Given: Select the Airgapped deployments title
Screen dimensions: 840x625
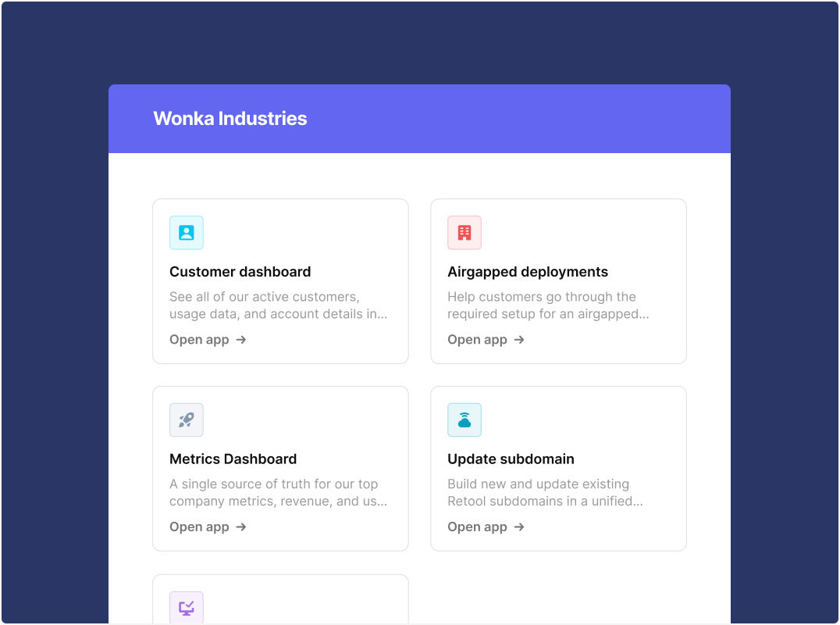Looking at the screenshot, I should coord(528,272).
